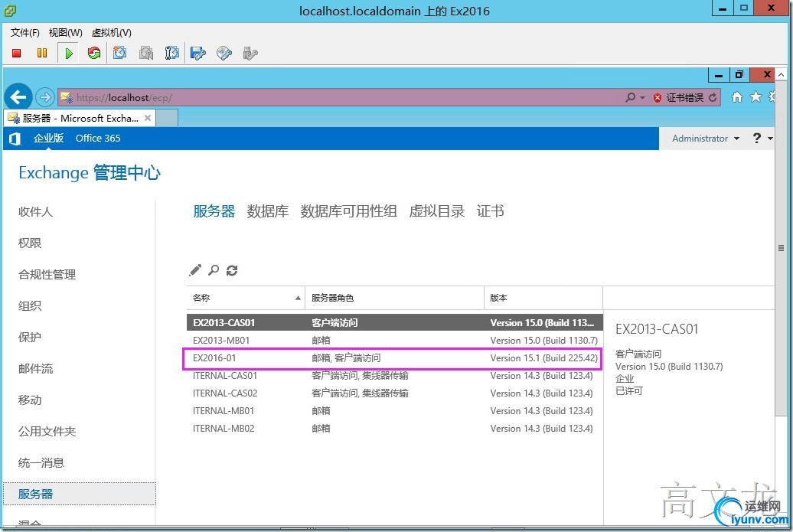Open 组织 in the left navigation
793x532 pixels.
30,306
